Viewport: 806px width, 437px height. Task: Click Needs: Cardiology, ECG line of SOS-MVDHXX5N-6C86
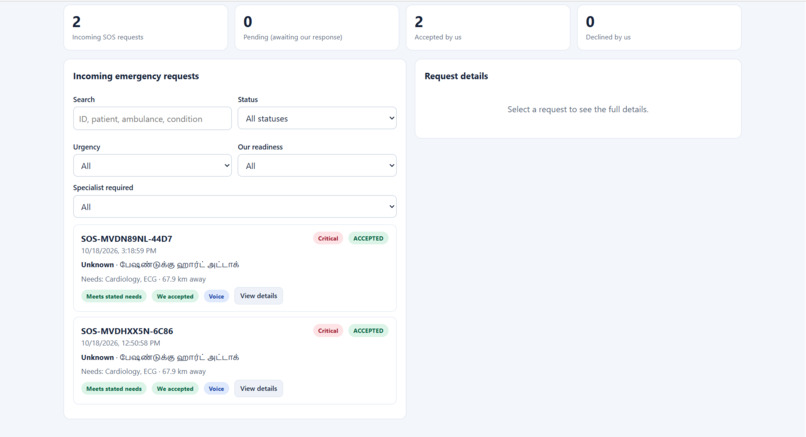(143, 371)
